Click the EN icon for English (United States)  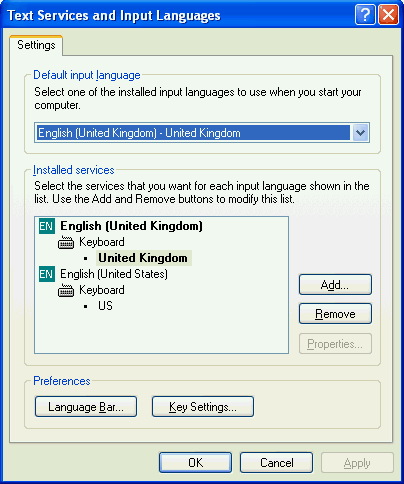tap(47, 274)
